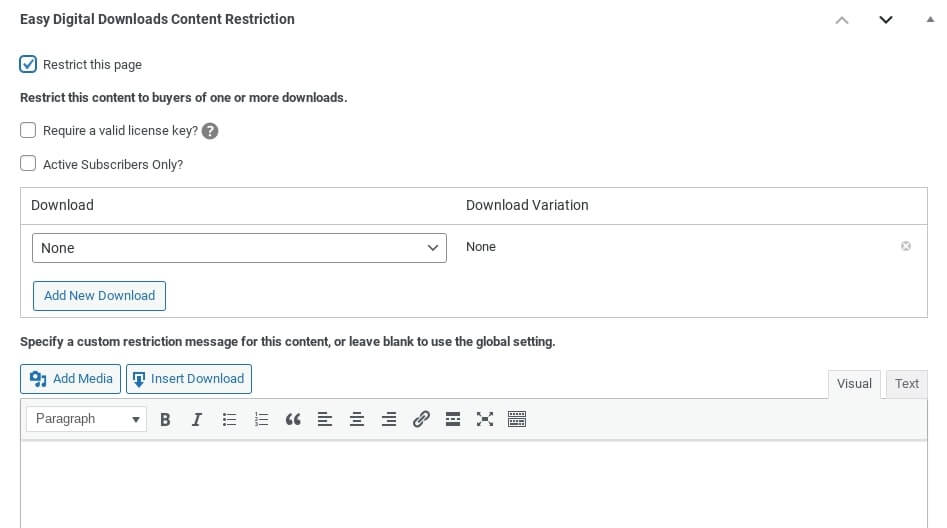
Task: Click the Download Variation column header
Action: pos(527,205)
